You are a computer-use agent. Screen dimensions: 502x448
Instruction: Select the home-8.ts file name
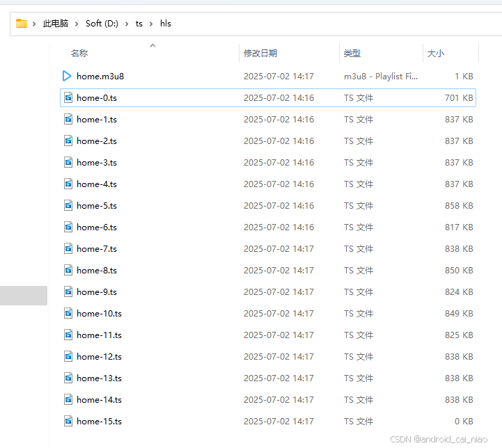[x=97, y=270]
